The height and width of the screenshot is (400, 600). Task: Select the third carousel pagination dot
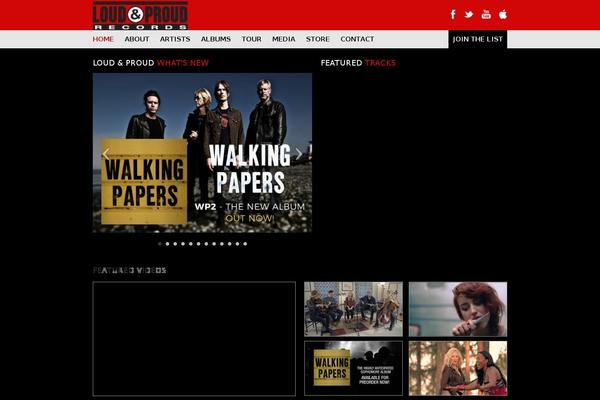pyautogui.click(x=175, y=244)
